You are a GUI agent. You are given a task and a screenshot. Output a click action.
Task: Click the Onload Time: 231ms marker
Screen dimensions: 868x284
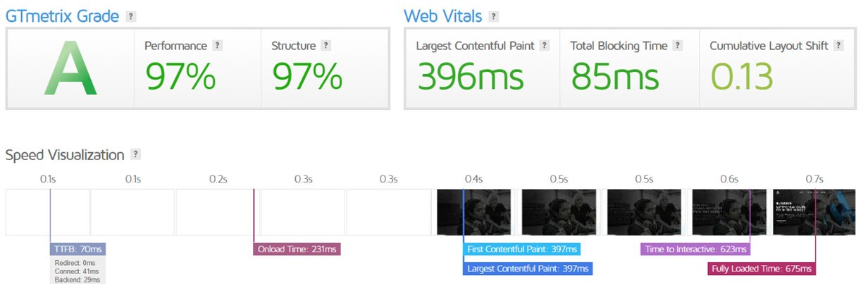click(x=297, y=249)
